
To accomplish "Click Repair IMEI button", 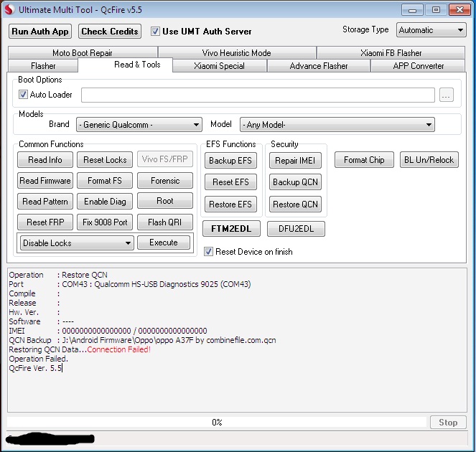I will [295, 160].
